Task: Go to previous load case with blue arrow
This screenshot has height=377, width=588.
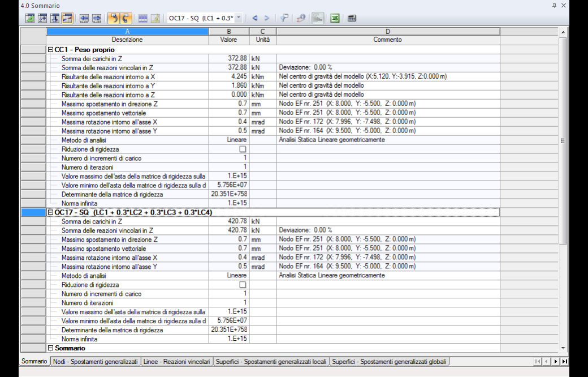Action: coord(255,18)
